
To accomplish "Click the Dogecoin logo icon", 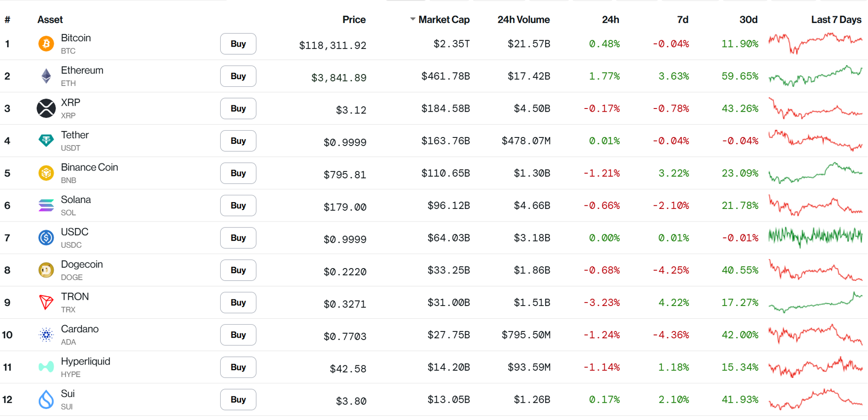I will tap(46, 270).
